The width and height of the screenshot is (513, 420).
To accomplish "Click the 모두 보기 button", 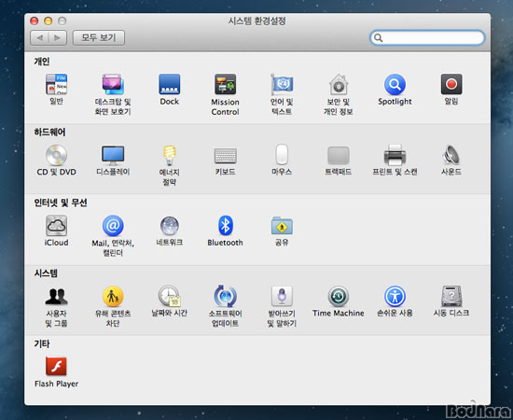I will click(99, 37).
